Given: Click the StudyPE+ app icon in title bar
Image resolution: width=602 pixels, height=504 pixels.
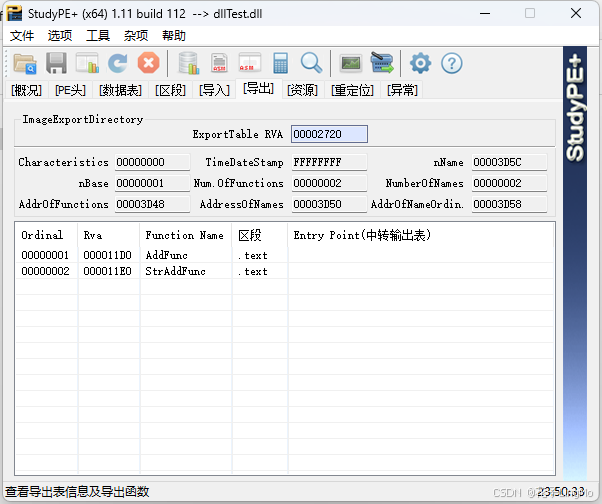Looking at the screenshot, I should pyautogui.click(x=14, y=14).
